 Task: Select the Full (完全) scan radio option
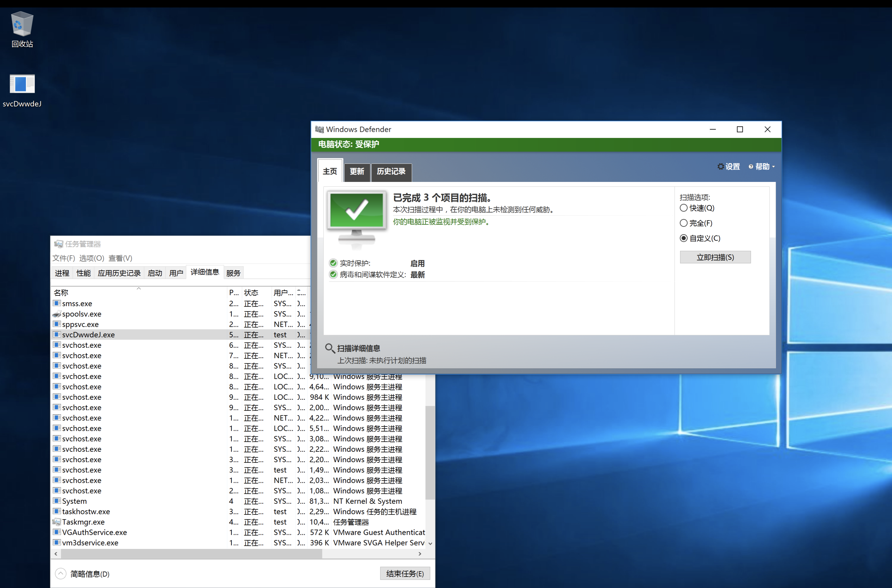click(684, 223)
